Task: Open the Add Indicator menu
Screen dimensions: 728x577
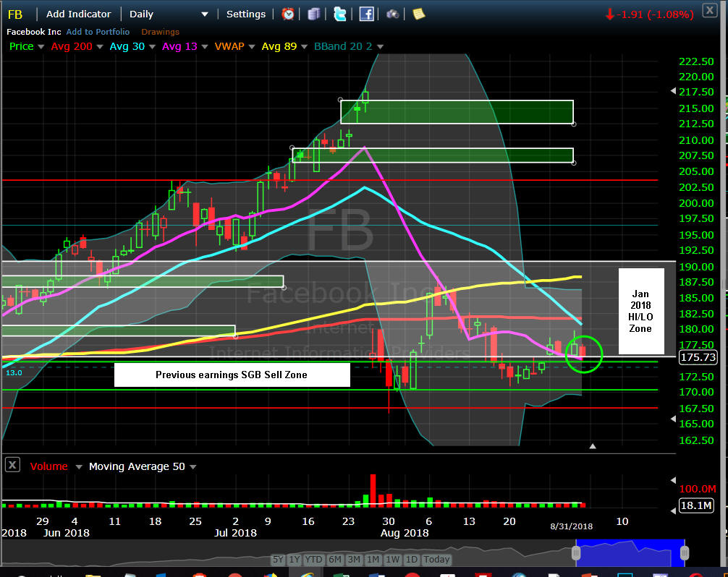Action: click(x=79, y=14)
